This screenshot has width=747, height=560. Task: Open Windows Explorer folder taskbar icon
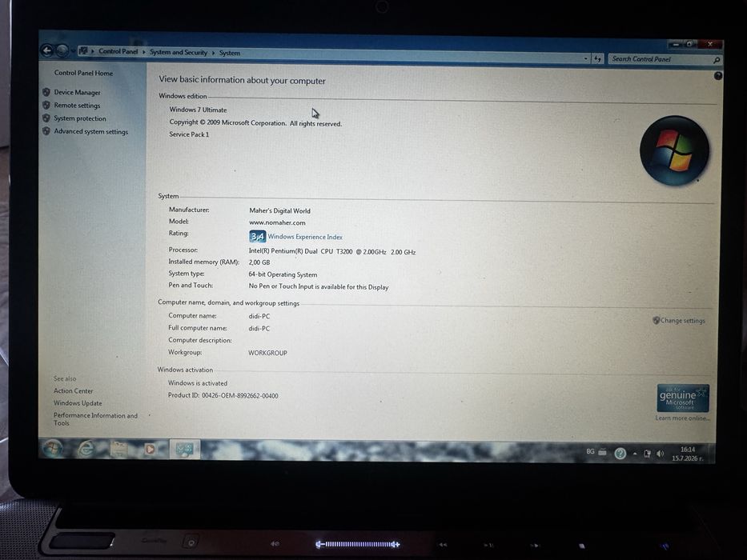pyautogui.click(x=118, y=449)
